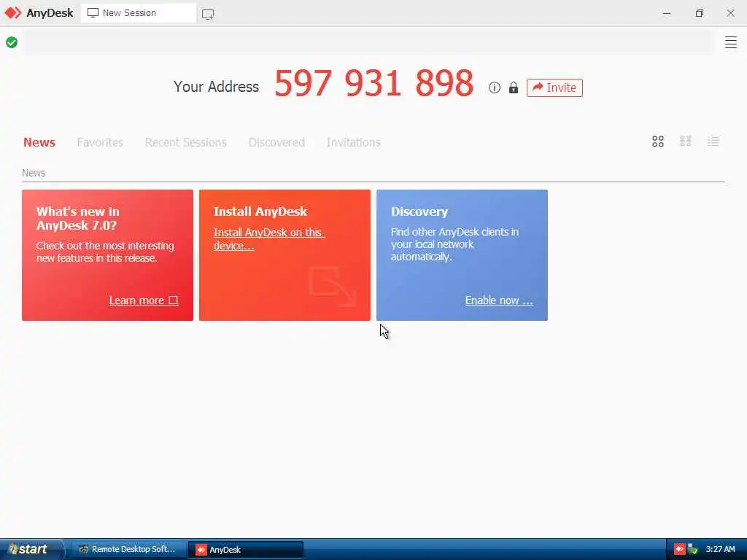Switch to Remote Desktop Soft... taskbar window

(x=128, y=550)
